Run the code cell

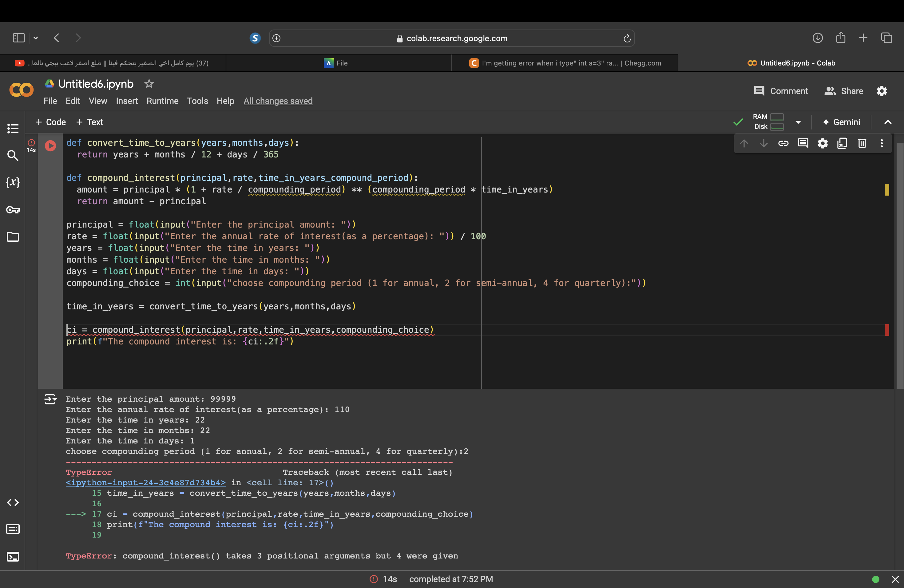point(50,146)
